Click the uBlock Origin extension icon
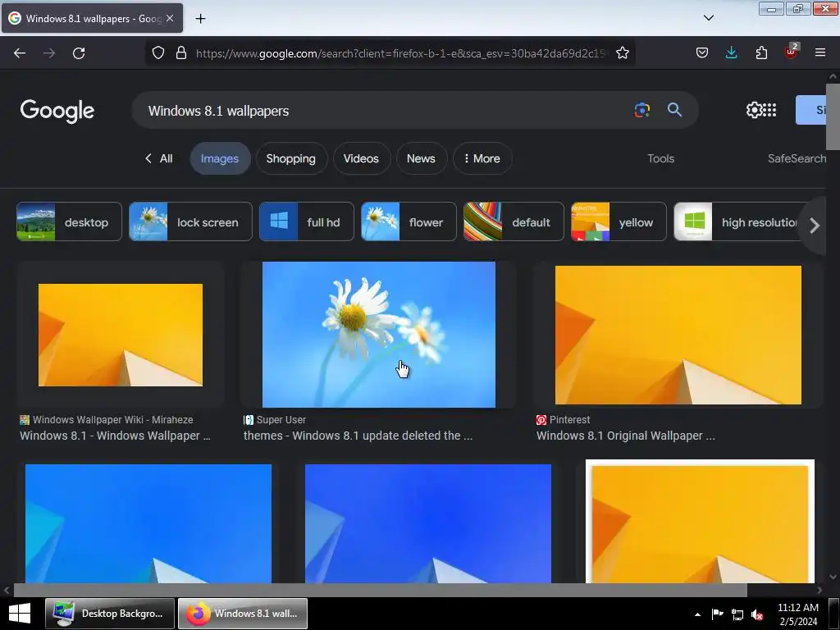Viewport: 840px width, 630px height. (791, 52)
